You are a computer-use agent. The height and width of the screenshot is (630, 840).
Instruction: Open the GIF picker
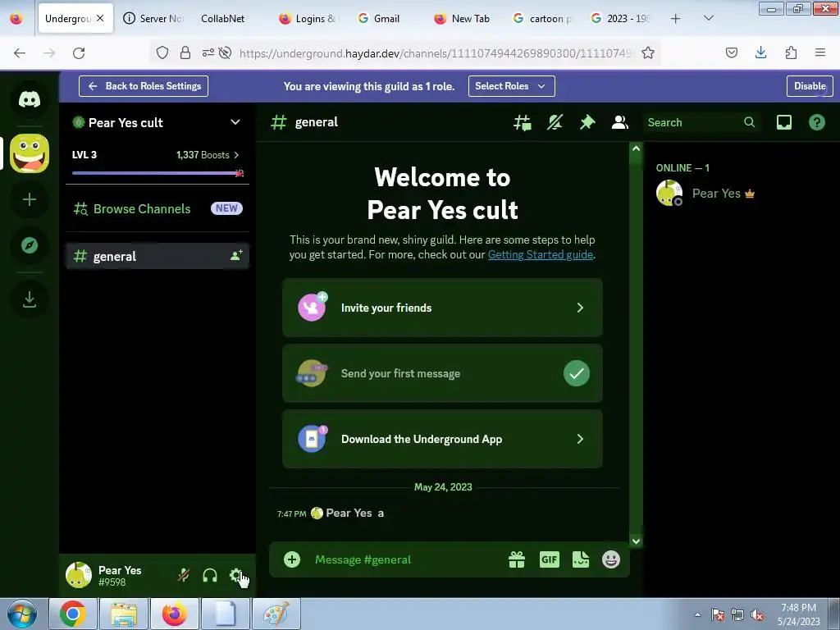549,559
